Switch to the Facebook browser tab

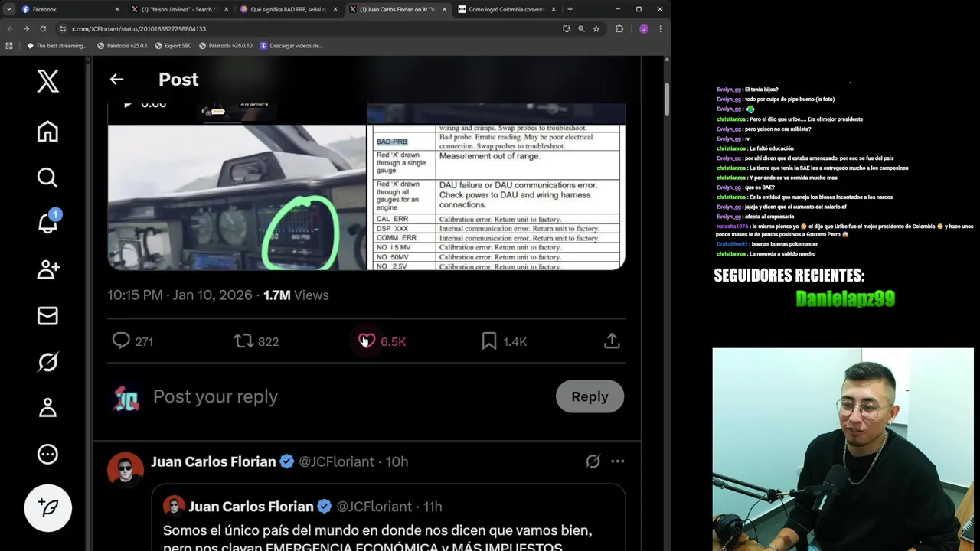pos(69,9)
